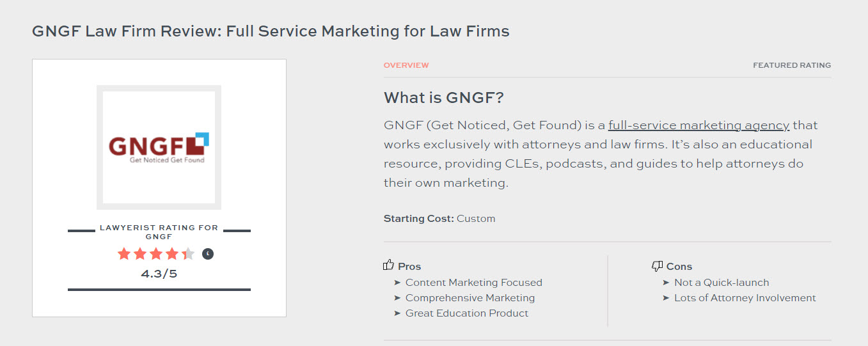The width and height of the screenshot is (868, 346).
Task: Select the Featured Rating label
Action: pos(792,65)
